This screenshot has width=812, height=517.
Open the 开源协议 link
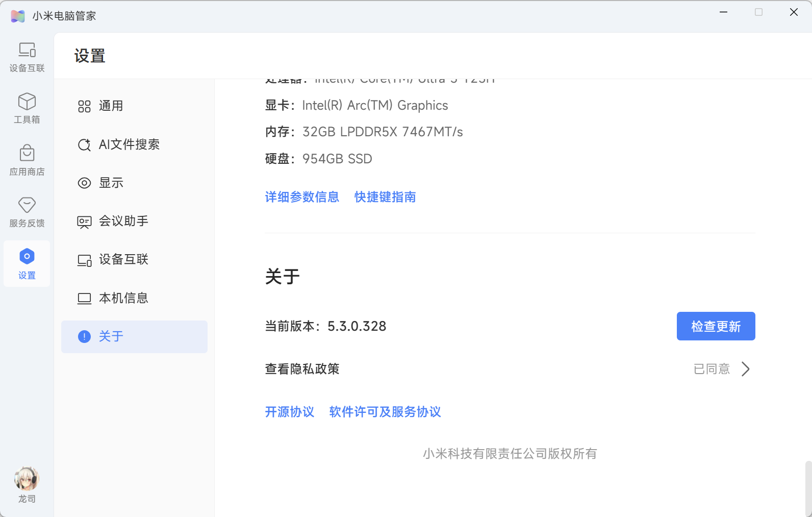click(290, 412)
